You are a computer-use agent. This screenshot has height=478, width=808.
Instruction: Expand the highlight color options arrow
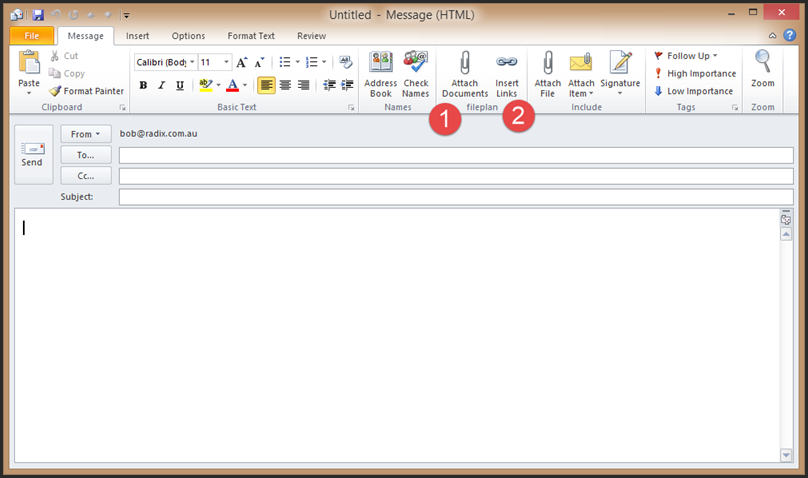(218, 85)
